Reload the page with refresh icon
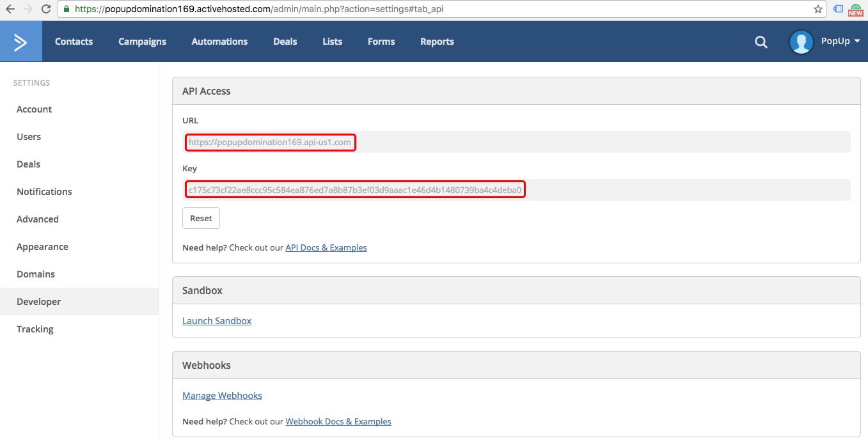 (46, 10)
